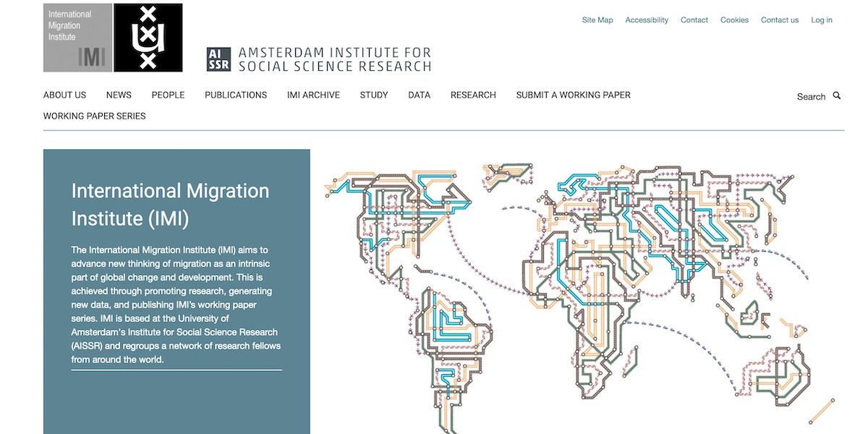Click Submit a Working Paper
The width and height of the screenshot is (868, 434).
coord(573,95)
